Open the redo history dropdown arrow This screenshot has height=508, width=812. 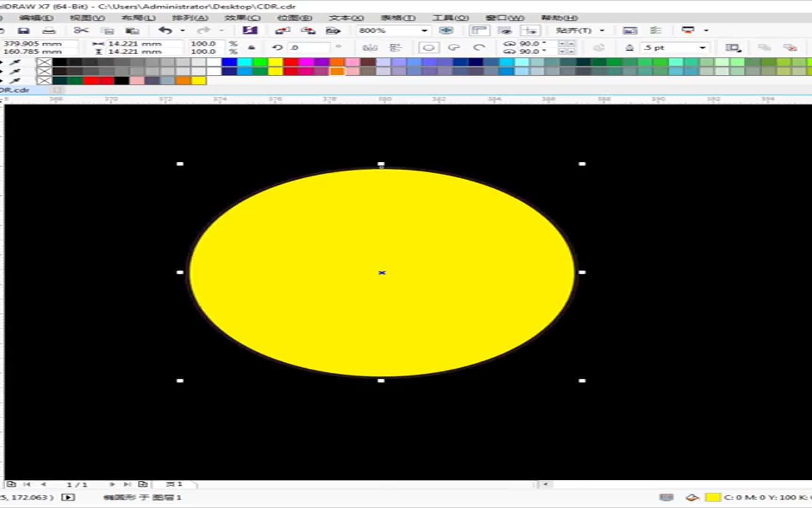click(221, 31)
